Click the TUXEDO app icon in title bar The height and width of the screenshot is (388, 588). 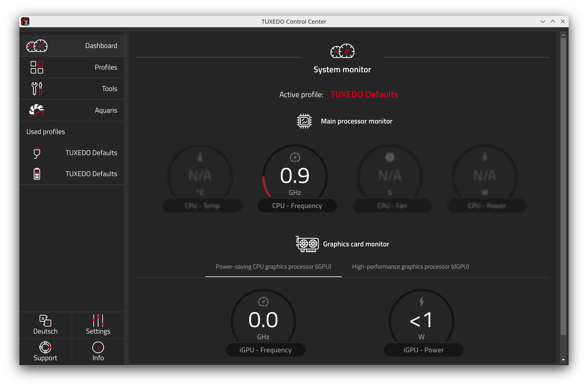click(x=25, y=22)
